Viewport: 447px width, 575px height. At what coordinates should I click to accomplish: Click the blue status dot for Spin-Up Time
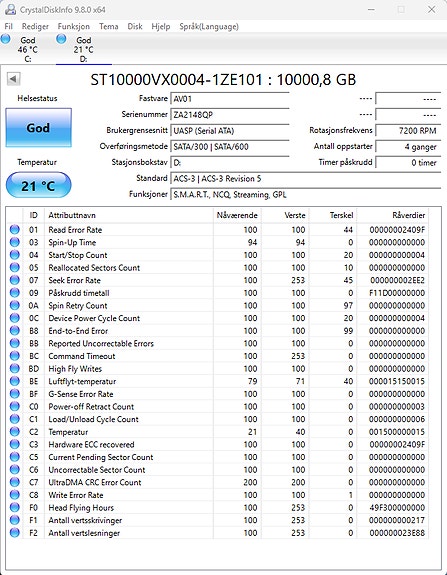tap(15, 242)
